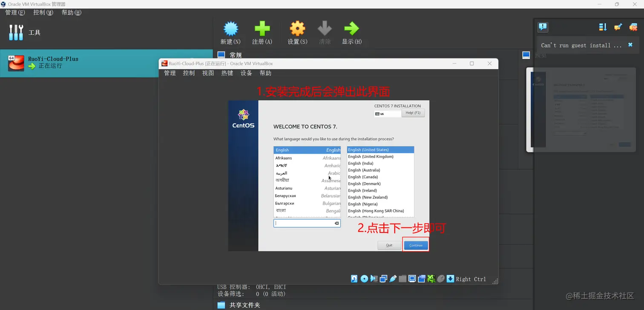Click the 共享文件夹 folder icon
Screen dimensions: 644x310
(221, 305)
